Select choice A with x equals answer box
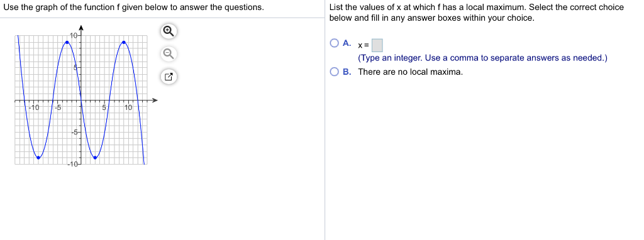The width and height of the screenshot is (644, 240). [x=335, y=43]
